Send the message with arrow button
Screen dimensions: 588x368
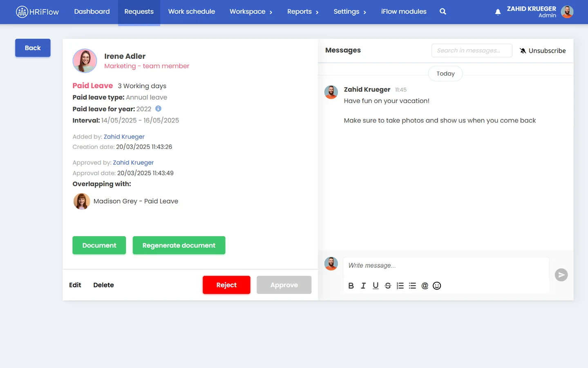[561, 275]
